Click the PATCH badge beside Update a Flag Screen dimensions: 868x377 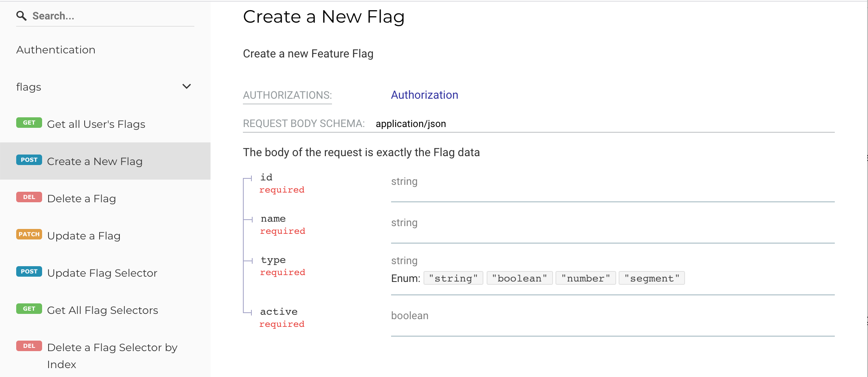[29, 234]
